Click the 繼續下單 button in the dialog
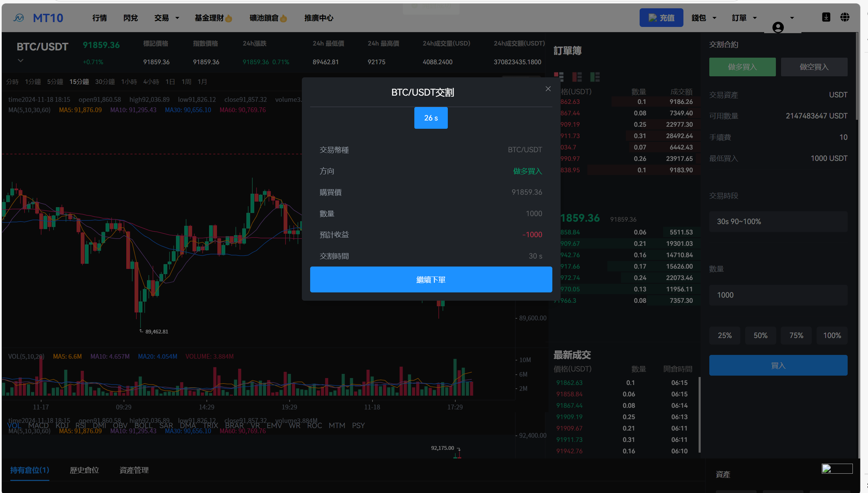This screenshot has height=493, width=868. 431,279
